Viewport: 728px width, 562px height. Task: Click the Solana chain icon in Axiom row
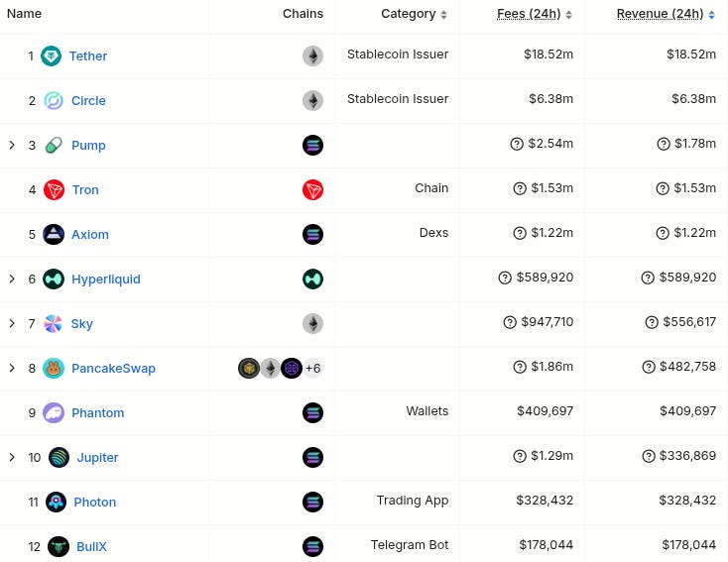pyautogui.click(x=313, y=234)
